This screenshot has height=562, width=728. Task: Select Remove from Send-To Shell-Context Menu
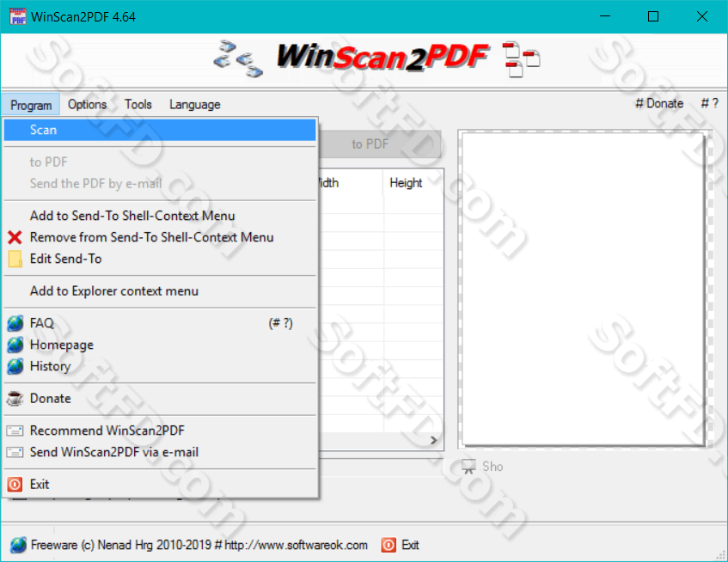160,238
